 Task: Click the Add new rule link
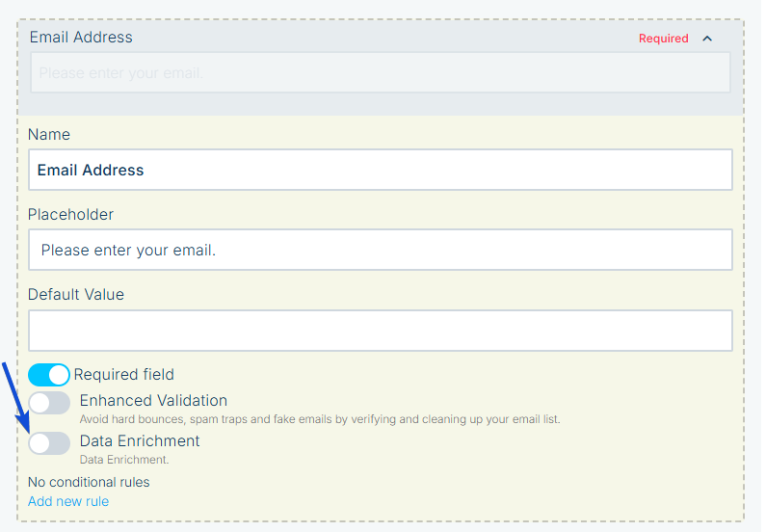click(68, 501)
